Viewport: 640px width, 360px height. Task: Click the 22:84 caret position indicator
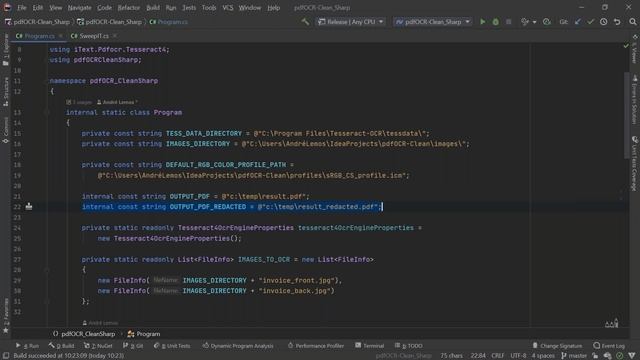coord(478,356)
